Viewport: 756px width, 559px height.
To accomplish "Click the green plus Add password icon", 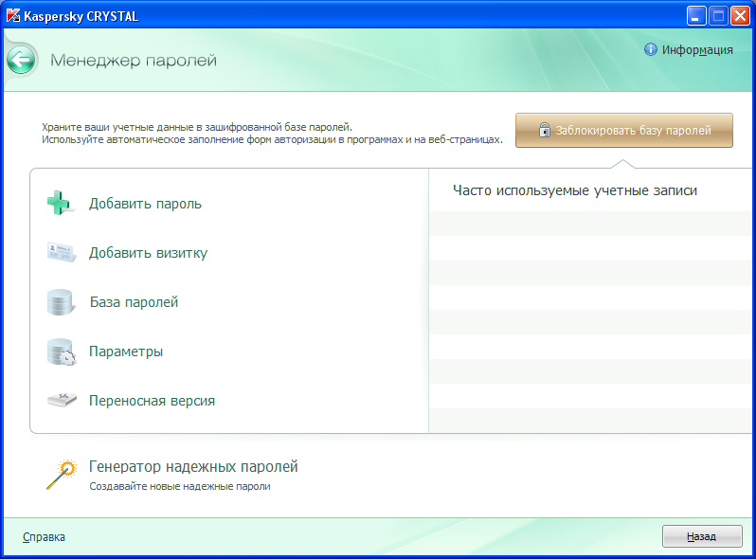I will pos(60,203).
